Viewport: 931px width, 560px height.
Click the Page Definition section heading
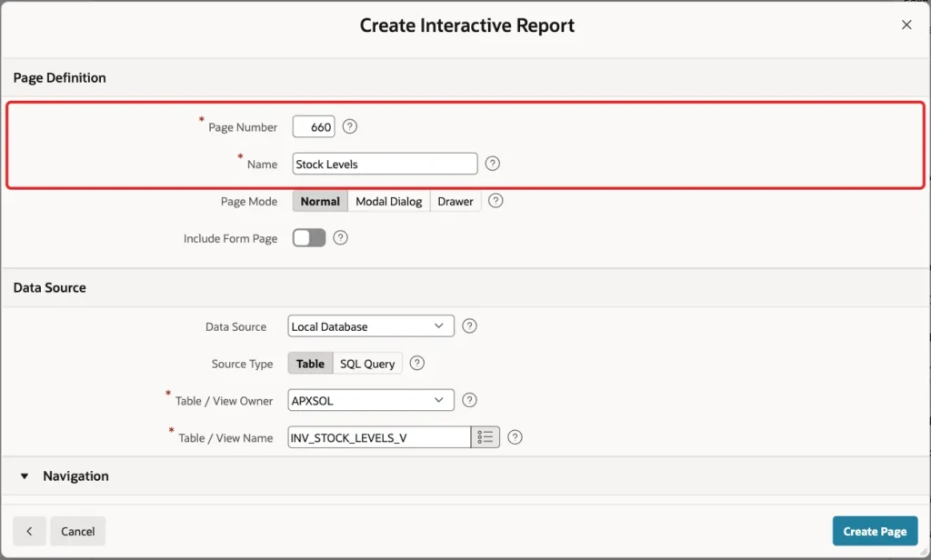[59, 78]
